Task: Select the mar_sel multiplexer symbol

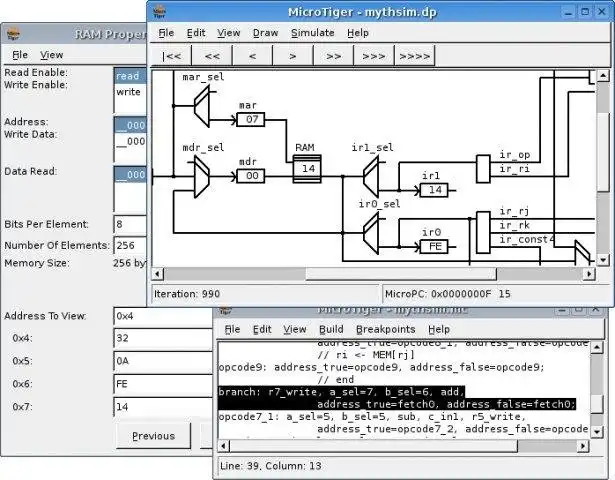Action: pos(202,106)
